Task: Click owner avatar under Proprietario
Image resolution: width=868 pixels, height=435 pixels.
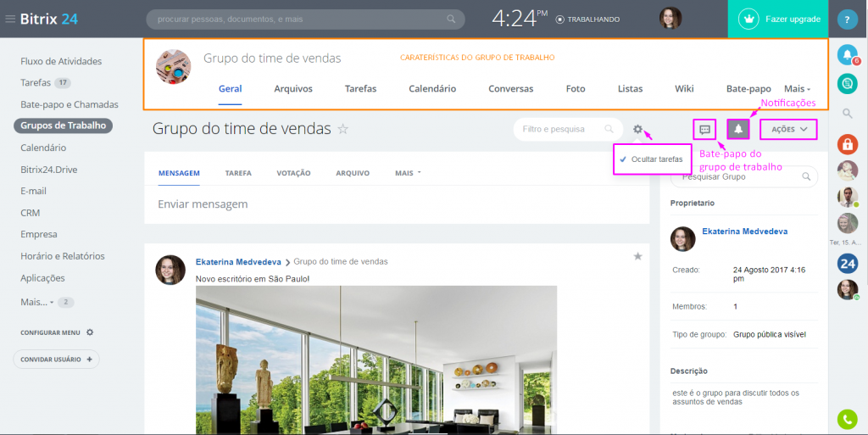Action: (x=682, y=239)
